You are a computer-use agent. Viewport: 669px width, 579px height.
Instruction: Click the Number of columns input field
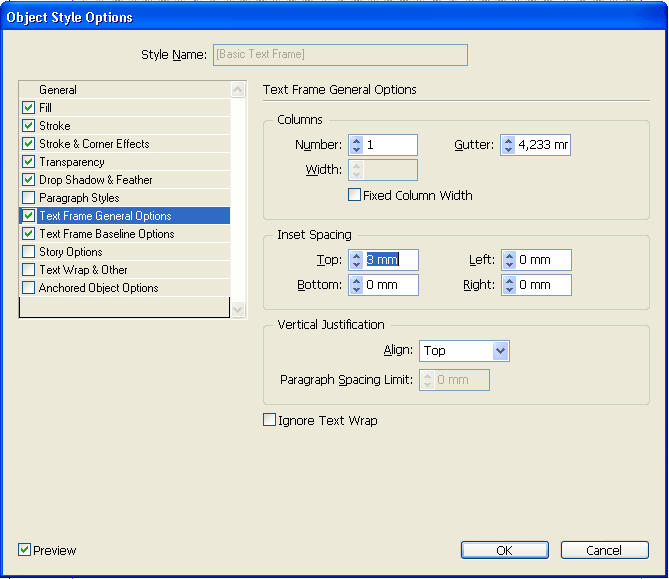[389, 145]
